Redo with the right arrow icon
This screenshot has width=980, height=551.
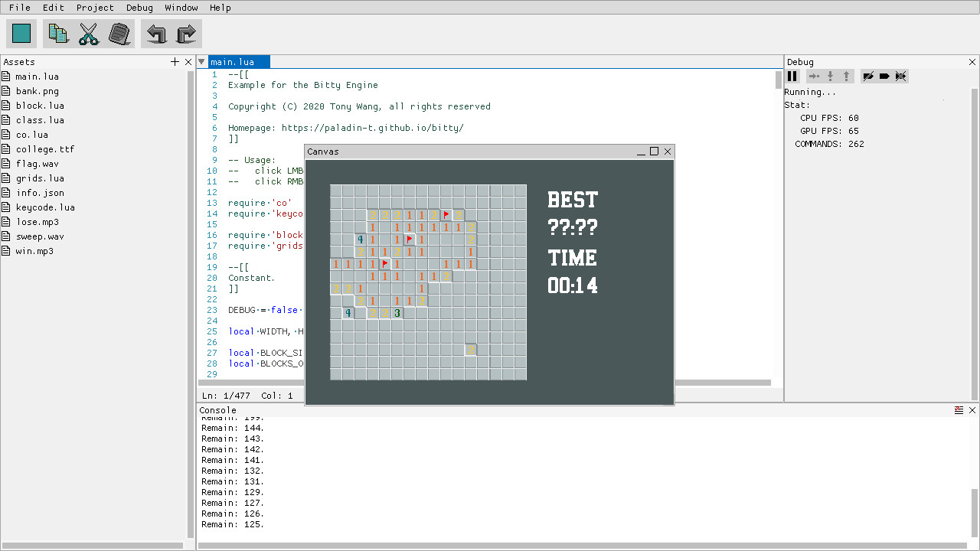[187, 34]
